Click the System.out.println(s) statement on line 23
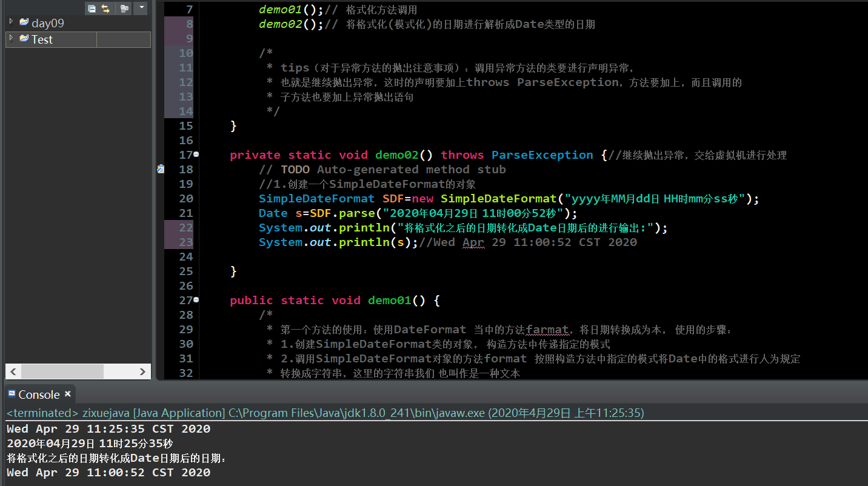Image resolution: width=868 pixels, height=486 pixels. pyautogui.click(x=339, y=242)
